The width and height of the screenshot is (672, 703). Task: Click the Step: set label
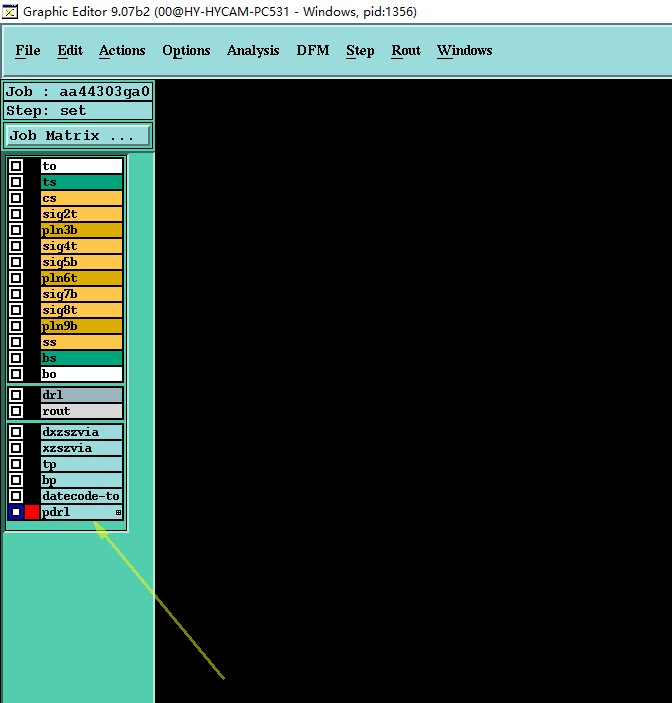[78, 110]
